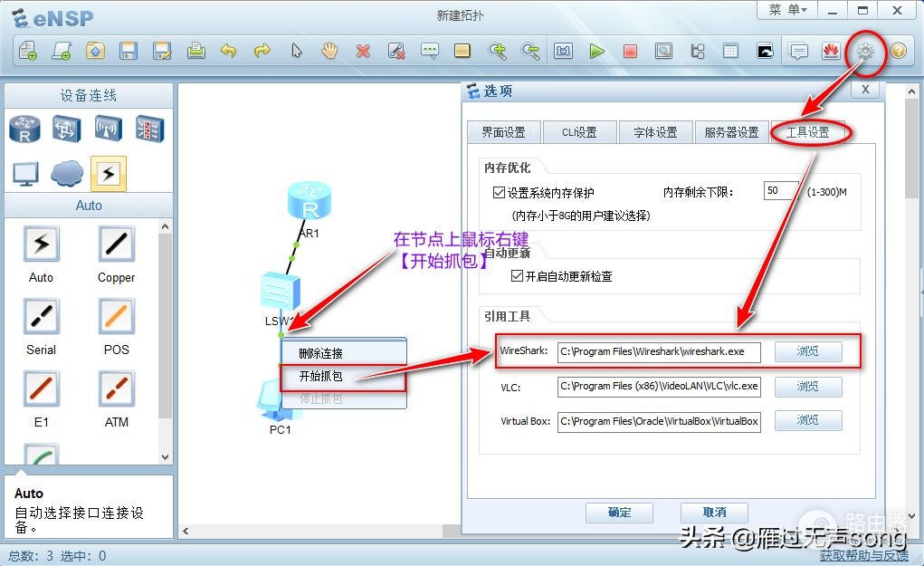The height and width of the screenshot is (566, 924).
Task: Zoom out on the topology canvas
Action: click(530, 52)
